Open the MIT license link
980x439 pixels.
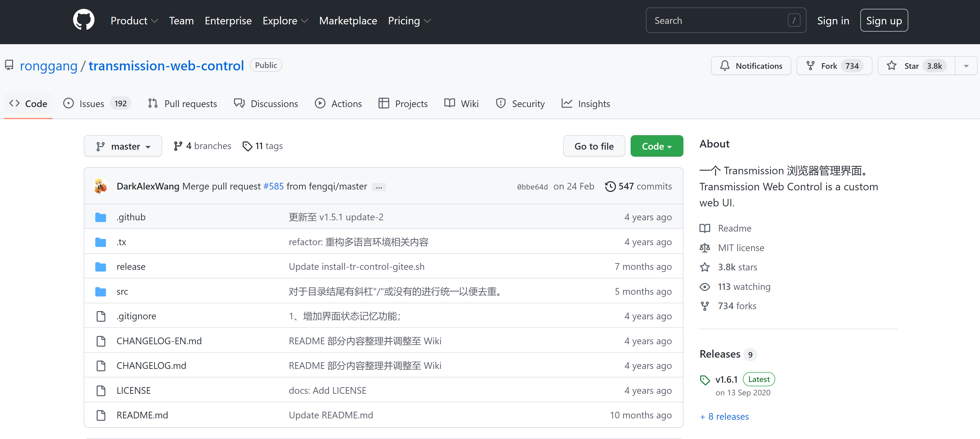point(732,248)
